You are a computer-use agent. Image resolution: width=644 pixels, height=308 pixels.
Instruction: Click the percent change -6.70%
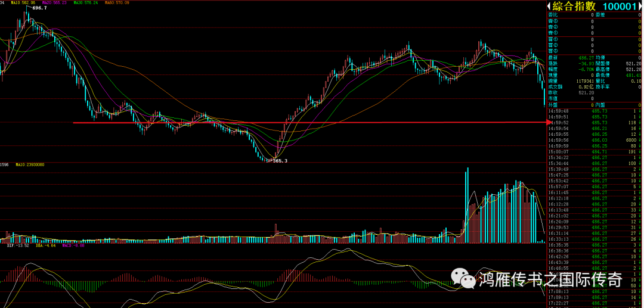[x=586, y=69]
